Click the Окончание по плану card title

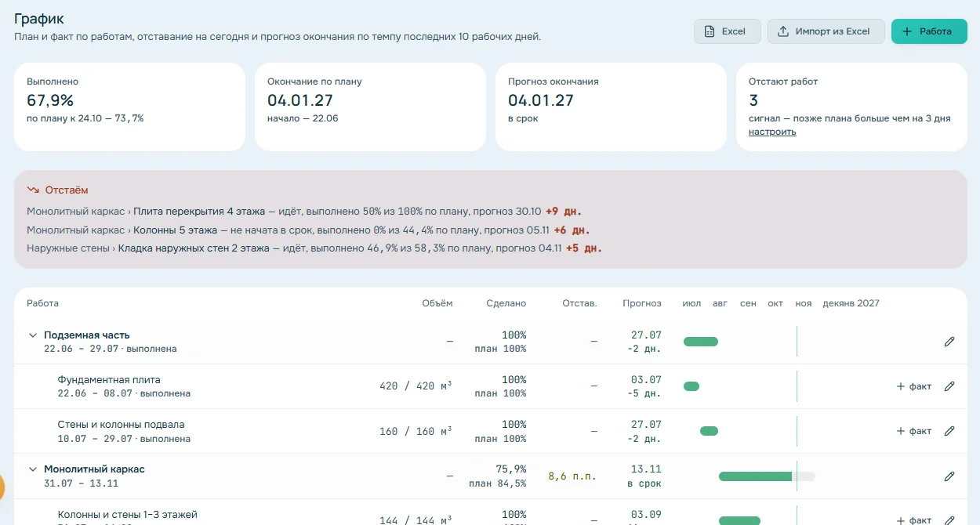point(314,81)
